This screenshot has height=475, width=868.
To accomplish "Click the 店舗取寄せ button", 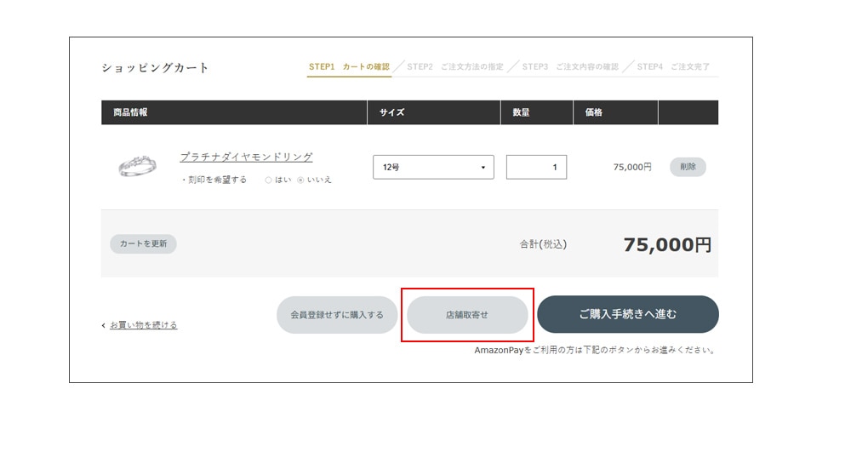I will (467, 315).
